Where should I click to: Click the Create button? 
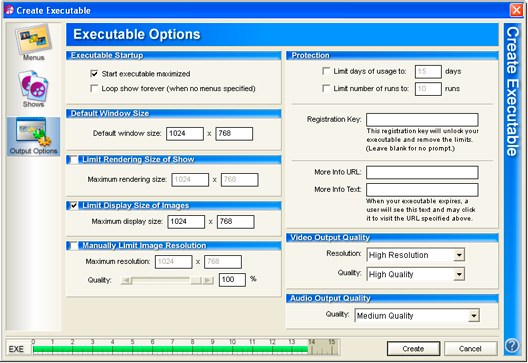pos(414,349)
